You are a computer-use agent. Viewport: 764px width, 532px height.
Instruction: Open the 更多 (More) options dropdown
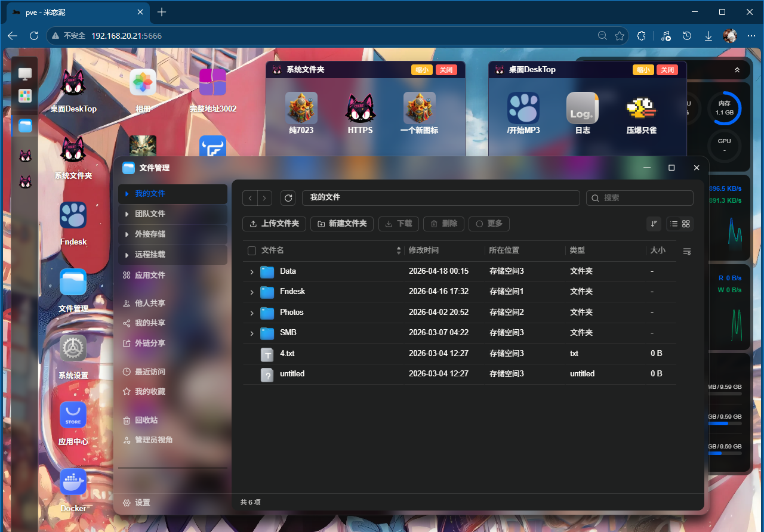(x=489, y=224)
